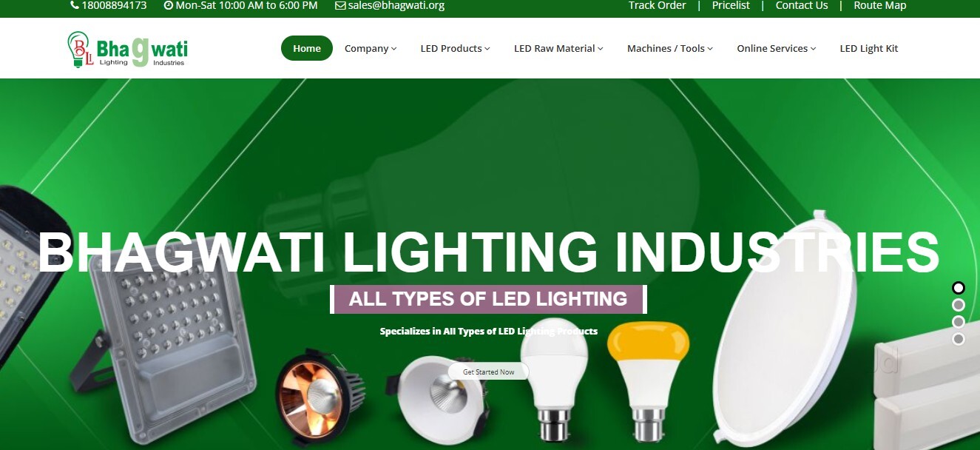This screenshot has width=980, height=450.
Task: Expand the Online Services menu
Action: 777,48
